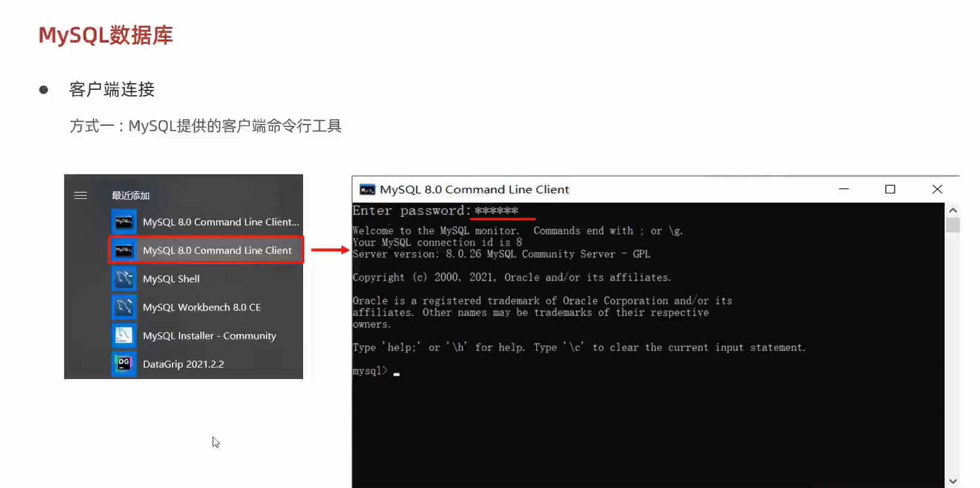Viewport: 980px width, 488px height.
Task: Select truncated MySQL 8.0 Command Line Client... entry
Action: click(x=221, y=222)
